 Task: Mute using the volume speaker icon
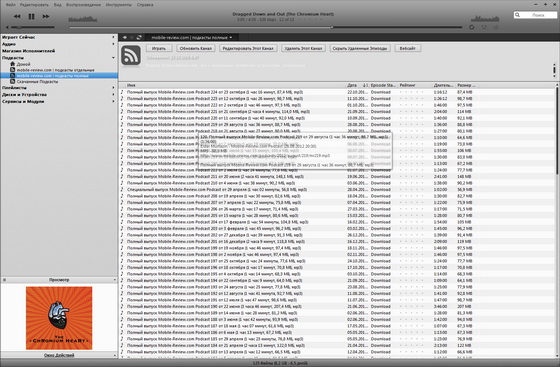tap(8, 27)
